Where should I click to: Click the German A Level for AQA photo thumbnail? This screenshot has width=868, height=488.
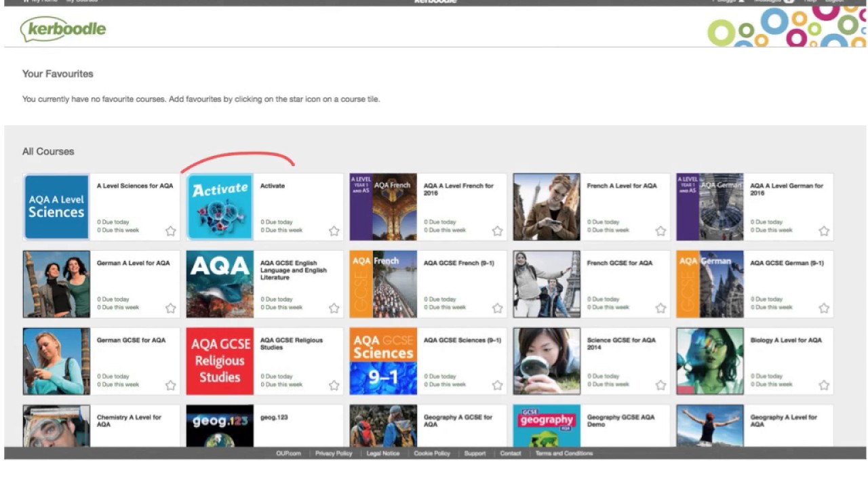point(56,284)
